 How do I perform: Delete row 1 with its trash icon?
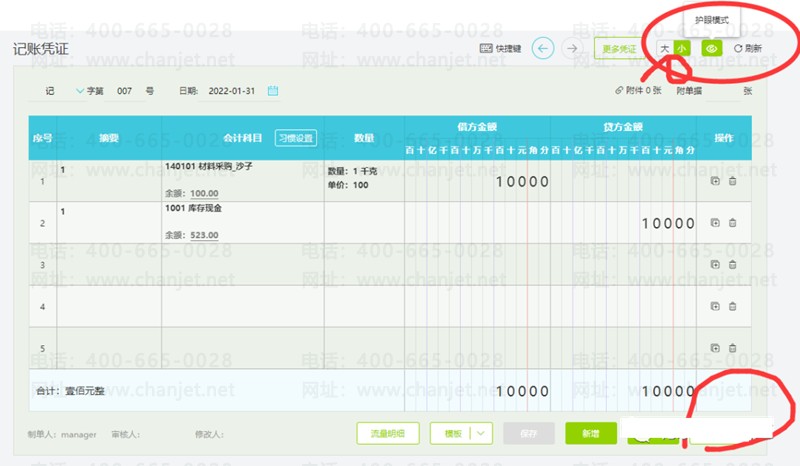pos(732,181)
